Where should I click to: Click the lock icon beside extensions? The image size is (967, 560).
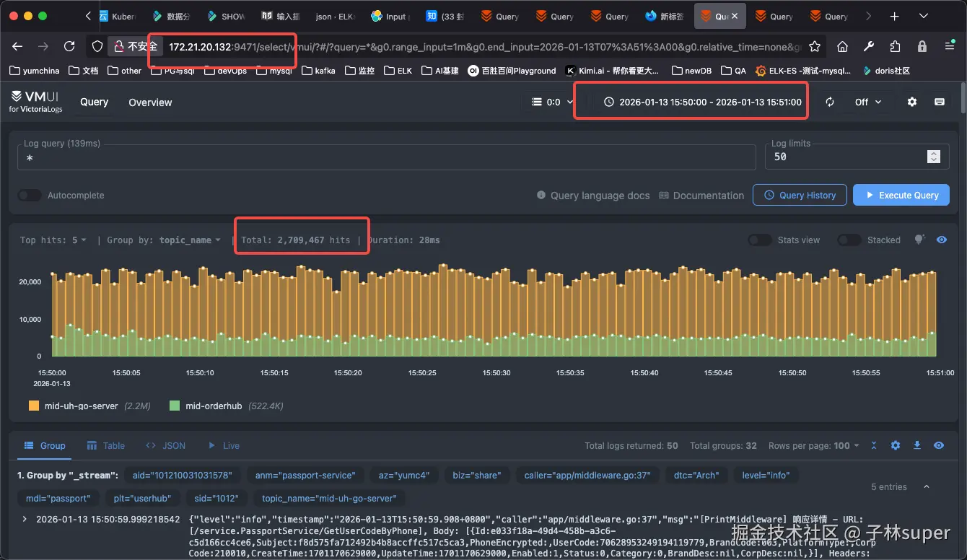click(x=922, y=46)
